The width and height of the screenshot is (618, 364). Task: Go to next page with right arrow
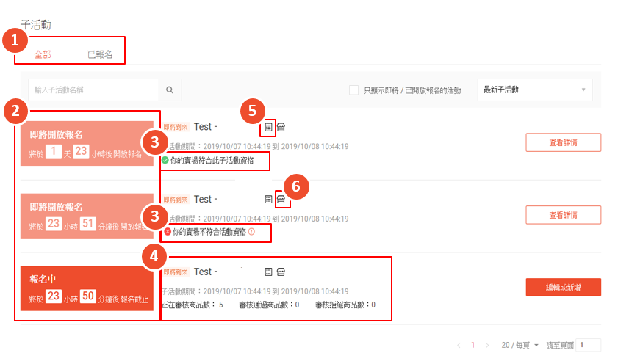pos(486,345)
